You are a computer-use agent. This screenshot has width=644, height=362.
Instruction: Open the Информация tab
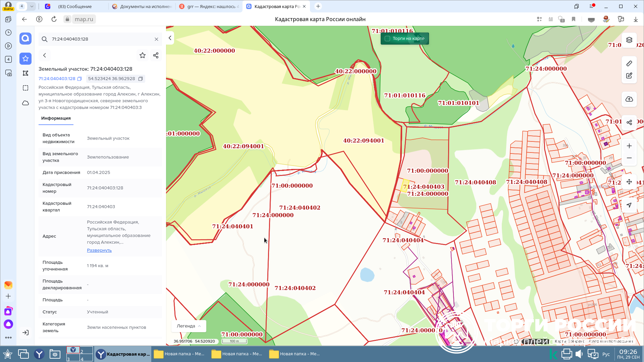tap(56, 118)
